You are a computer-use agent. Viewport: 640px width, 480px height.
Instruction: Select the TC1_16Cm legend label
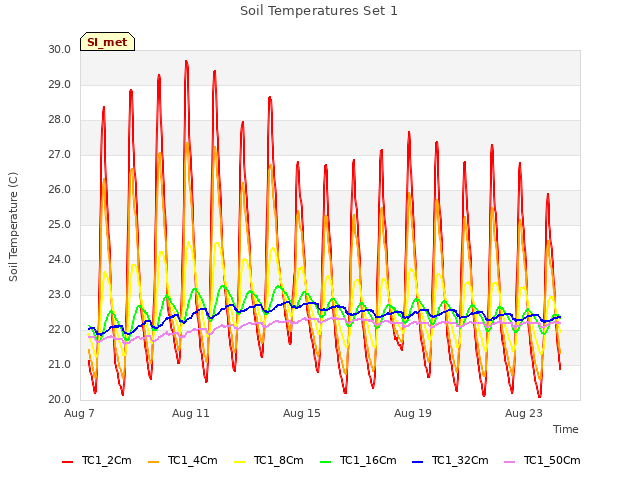coord(368,461)
